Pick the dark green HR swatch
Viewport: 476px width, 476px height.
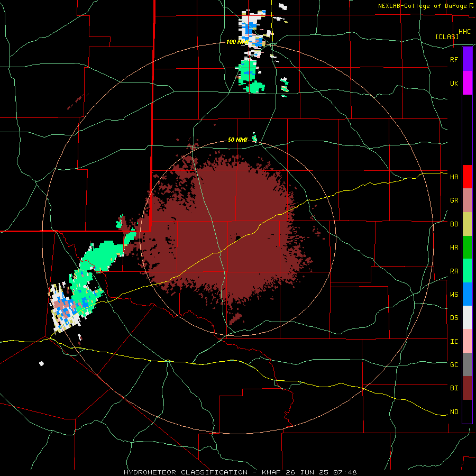pos(467,248)
